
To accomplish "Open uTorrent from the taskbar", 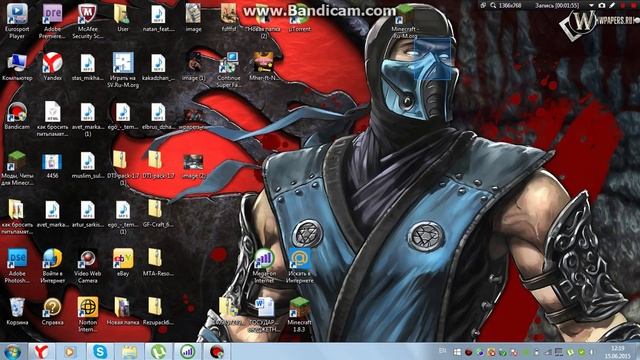I will pyautogui.click(x=158, y=352).
